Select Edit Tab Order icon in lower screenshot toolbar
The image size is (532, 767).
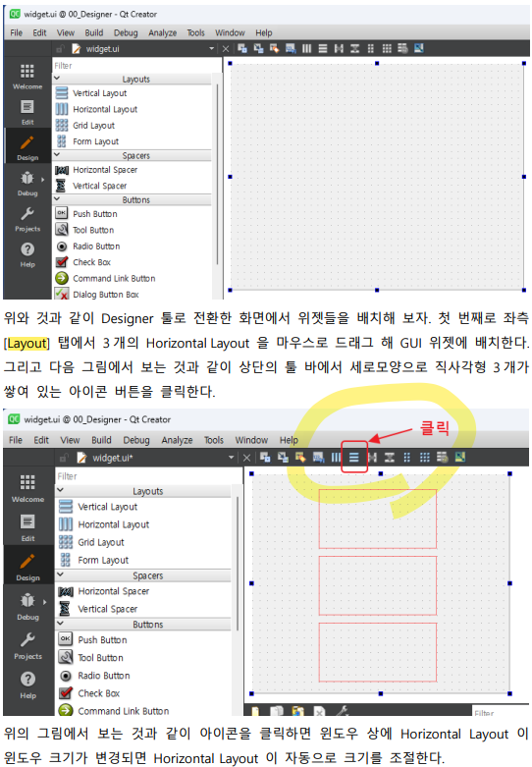click(318, 458)
